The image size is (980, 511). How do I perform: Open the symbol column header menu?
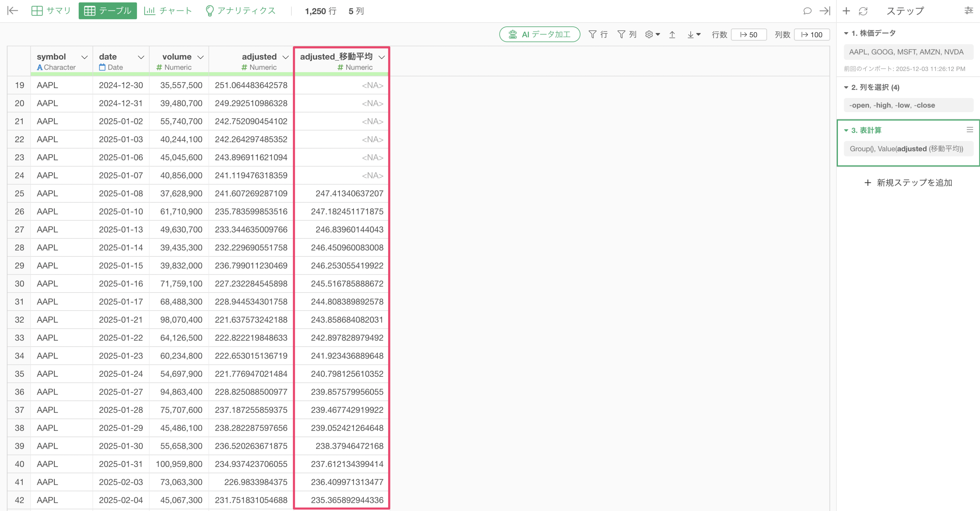84,57
